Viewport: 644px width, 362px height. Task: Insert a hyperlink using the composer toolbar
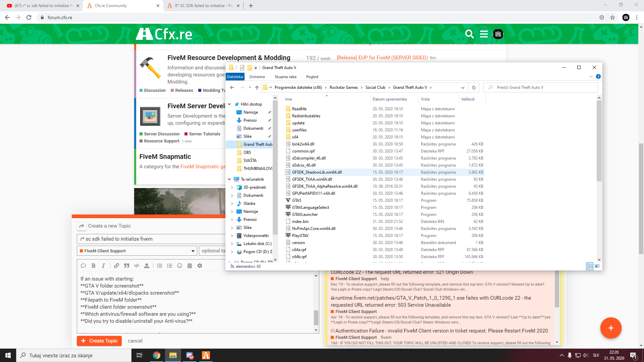116,265
